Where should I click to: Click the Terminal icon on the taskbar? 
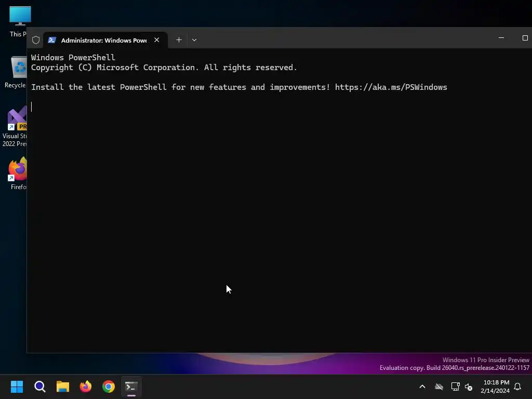pyautogui.click(x=131, y=387)
